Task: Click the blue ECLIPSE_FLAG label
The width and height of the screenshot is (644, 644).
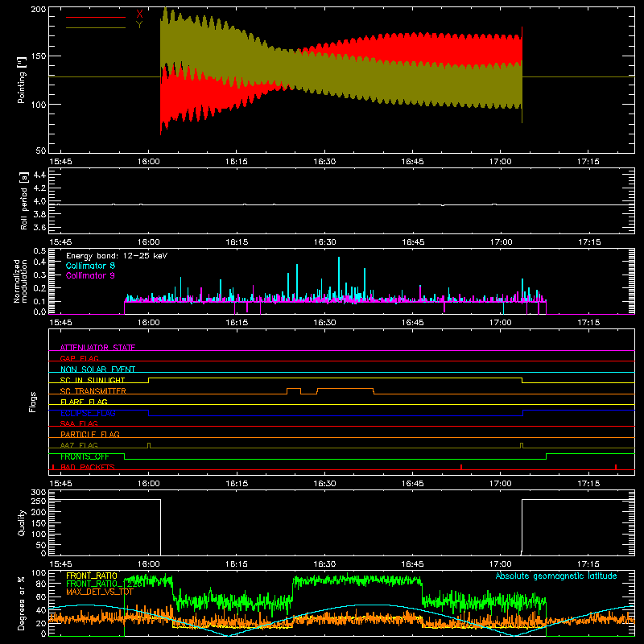Action: 88,413
